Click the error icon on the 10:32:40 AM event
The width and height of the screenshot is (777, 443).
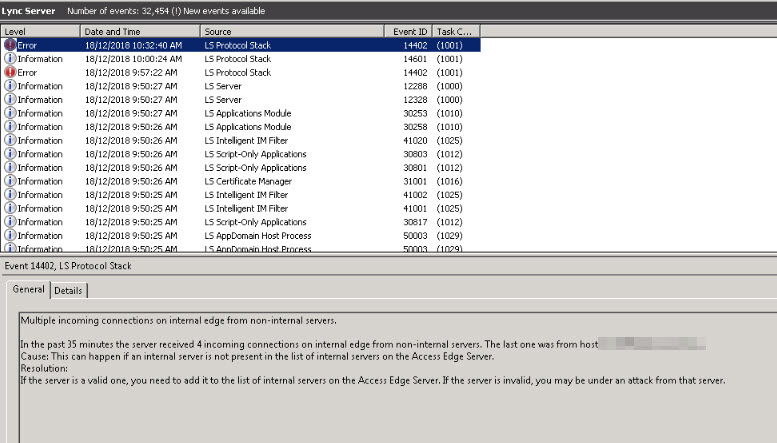point(11,45)
